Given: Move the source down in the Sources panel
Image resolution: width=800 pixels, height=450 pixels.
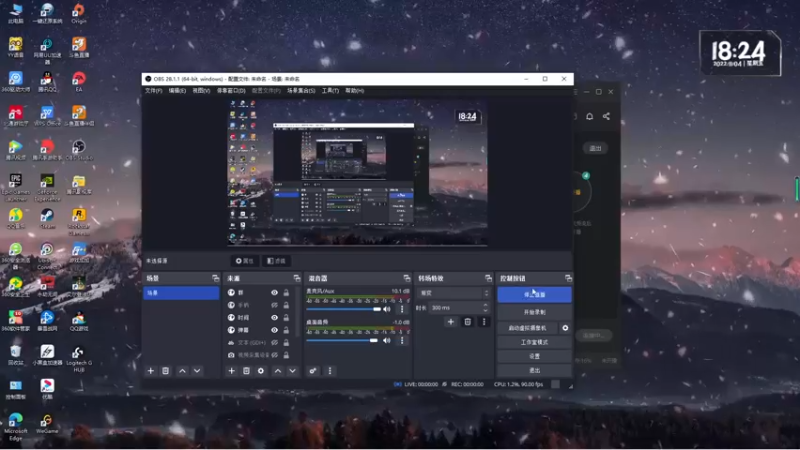Looking at the screenshot, I should coord(292,371).
